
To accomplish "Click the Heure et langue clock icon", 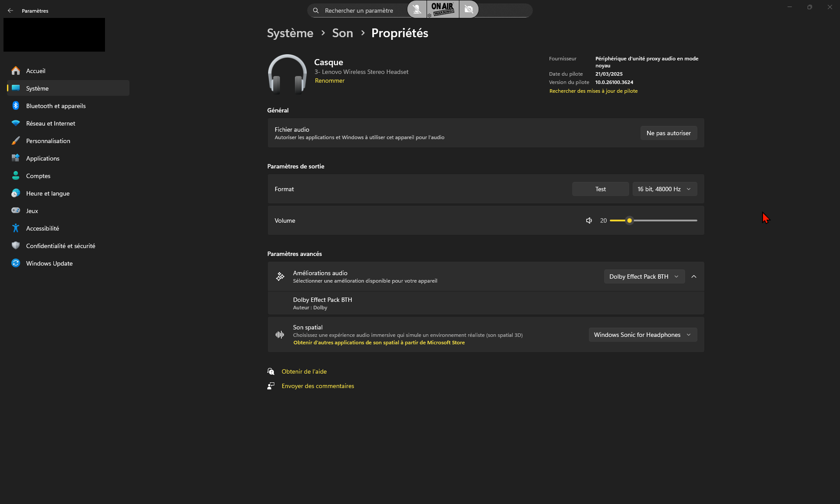I will click(16, 193).
